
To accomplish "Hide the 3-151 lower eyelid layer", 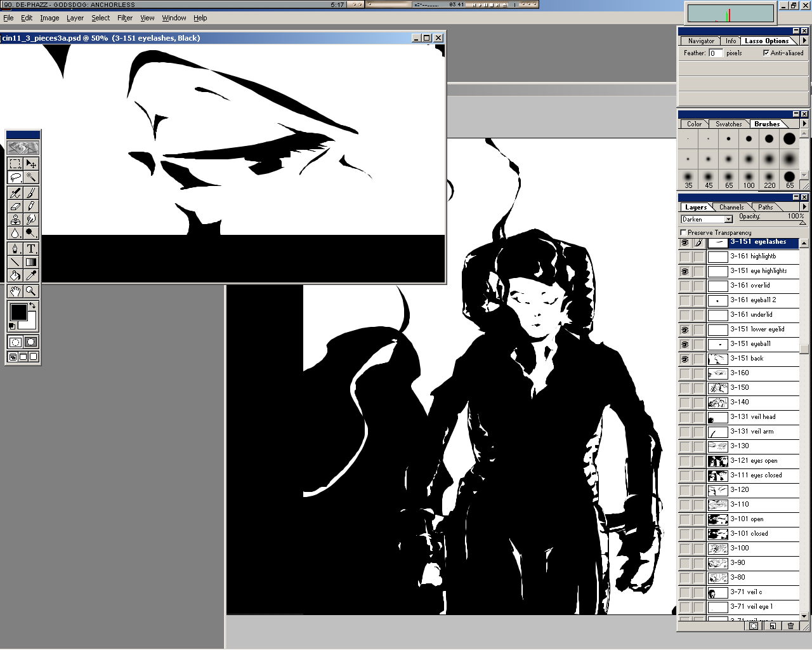I will (x=684, y=330).
